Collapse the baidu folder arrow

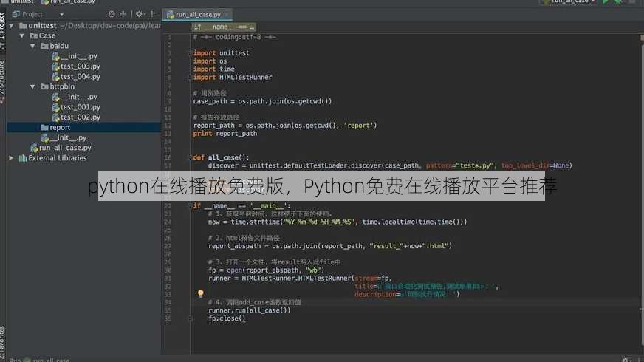[x=32, y=46]
